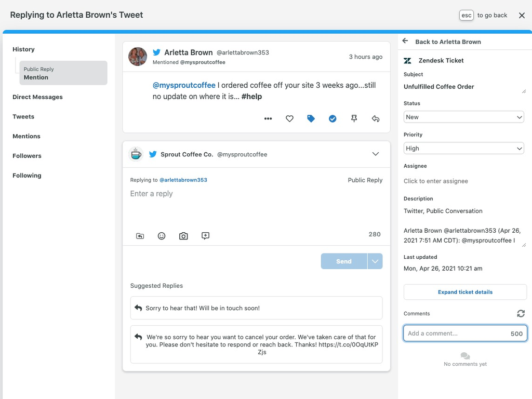The image size is (532, 399).
Task: Change the ticket Status from New
Action: pyautogui.click(x=463, y=117)
